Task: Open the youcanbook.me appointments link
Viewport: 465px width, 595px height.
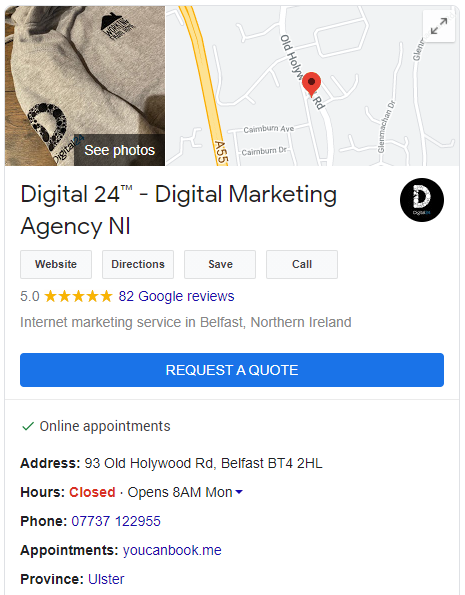Action: [172, 550]
